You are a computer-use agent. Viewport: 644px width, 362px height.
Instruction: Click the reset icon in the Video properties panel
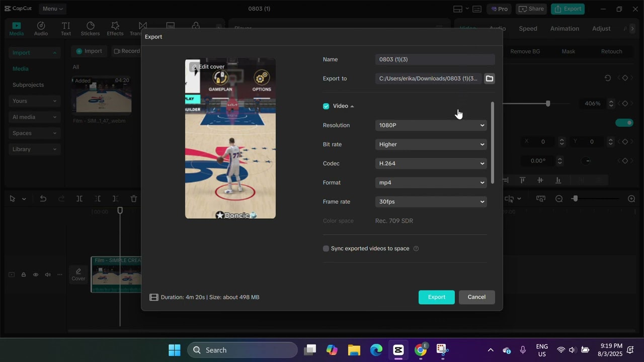[608, 78]
